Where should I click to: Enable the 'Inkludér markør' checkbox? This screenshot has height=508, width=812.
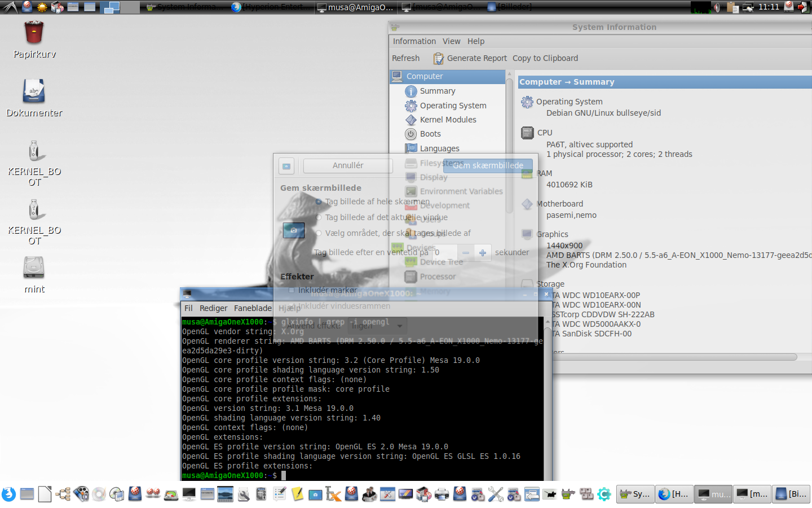click(292, 290)
